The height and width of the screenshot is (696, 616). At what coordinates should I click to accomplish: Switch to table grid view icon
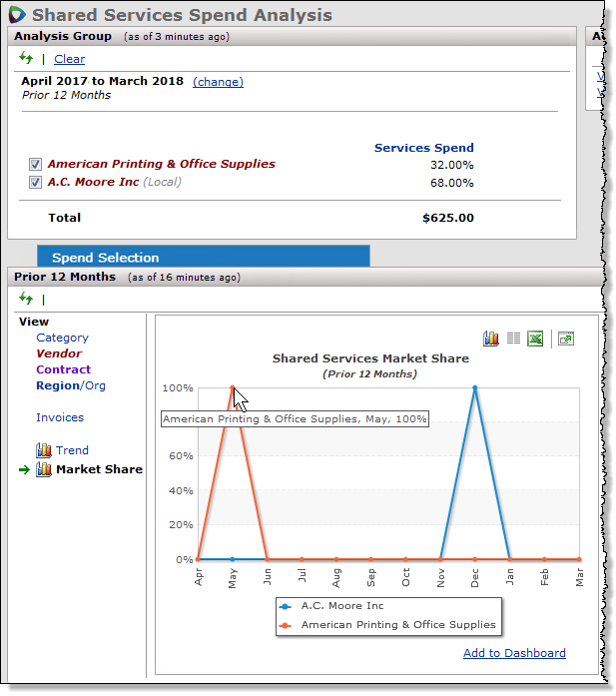click(x=513, y=339)
